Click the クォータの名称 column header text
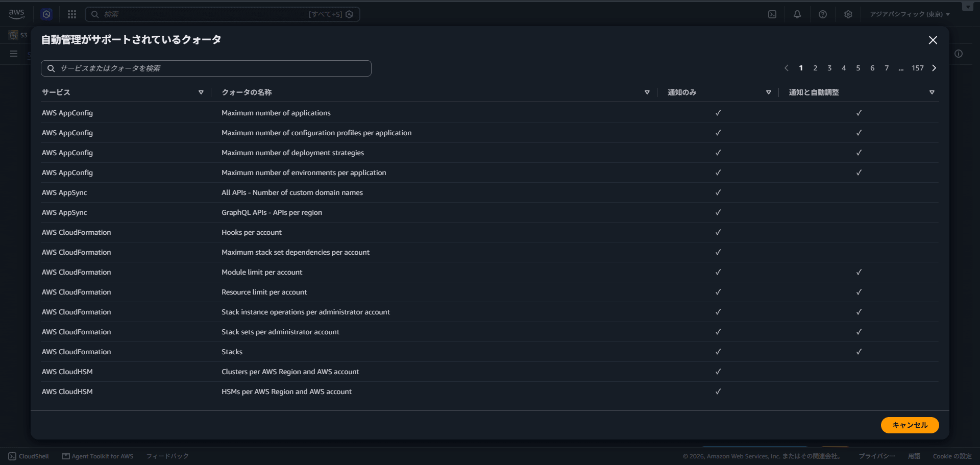 pyautogui.click(x=247, y=92)
